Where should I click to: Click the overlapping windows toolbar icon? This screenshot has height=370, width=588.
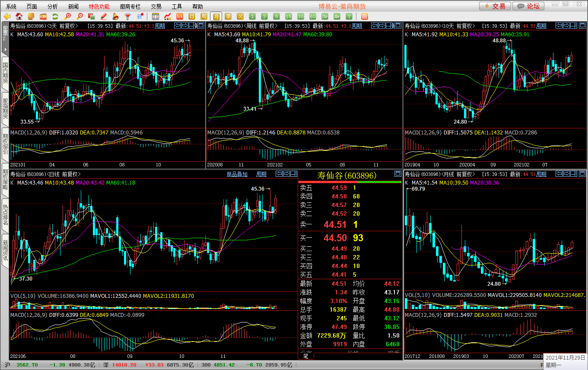[91, 16]
